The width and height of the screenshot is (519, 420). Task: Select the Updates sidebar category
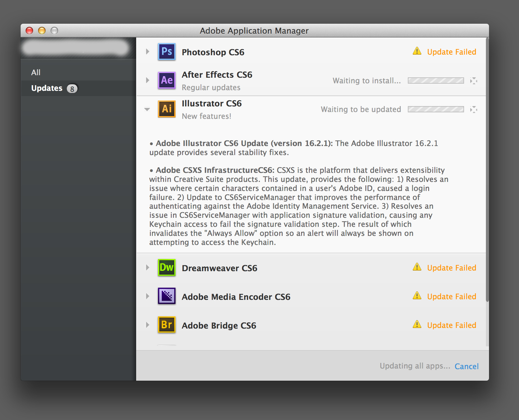click(78, 88)
